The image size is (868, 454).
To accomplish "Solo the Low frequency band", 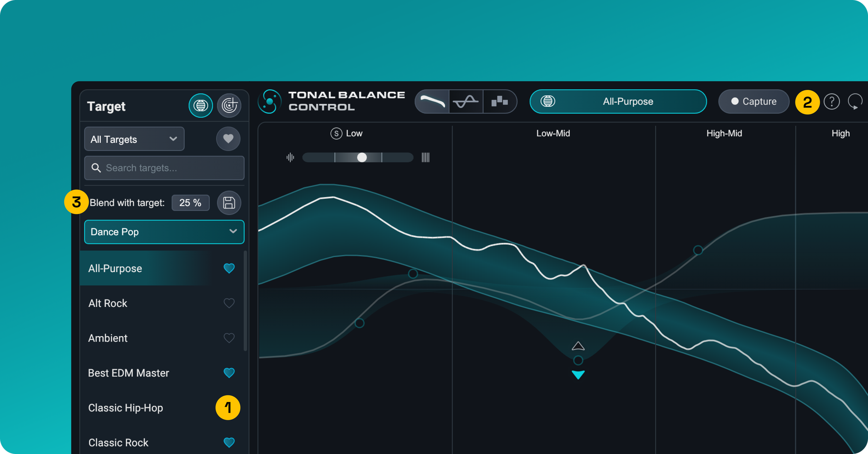I will 336,133.
